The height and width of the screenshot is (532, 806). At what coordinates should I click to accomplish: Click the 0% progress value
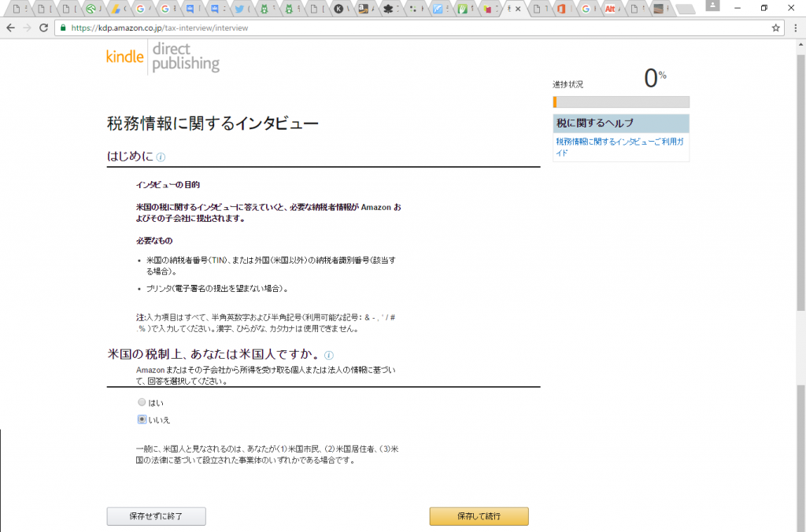point(655,79)
